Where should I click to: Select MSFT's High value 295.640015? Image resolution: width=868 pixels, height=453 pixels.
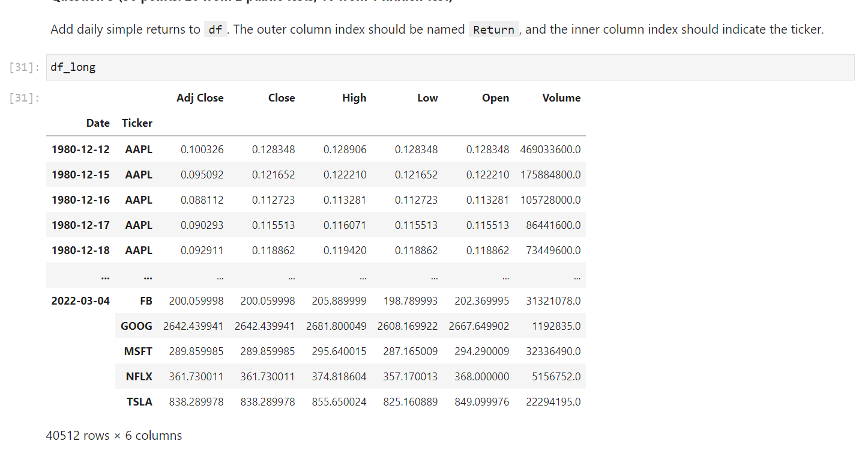pyautogui.click(x=339, y=351)
